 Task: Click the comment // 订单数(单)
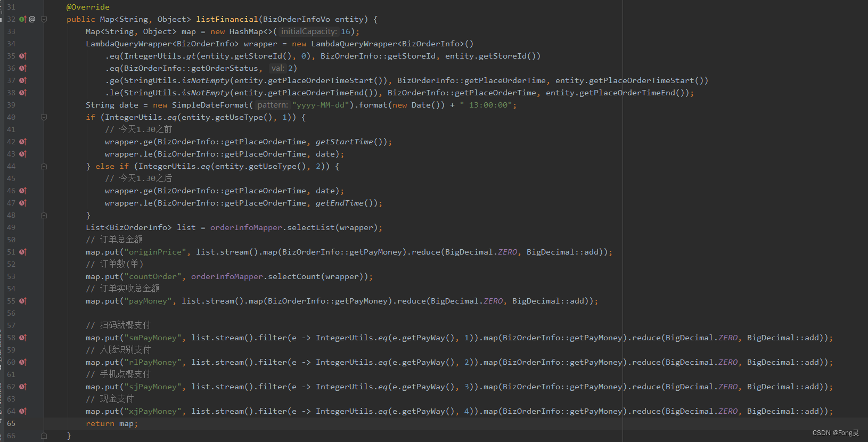pos(114,264)
